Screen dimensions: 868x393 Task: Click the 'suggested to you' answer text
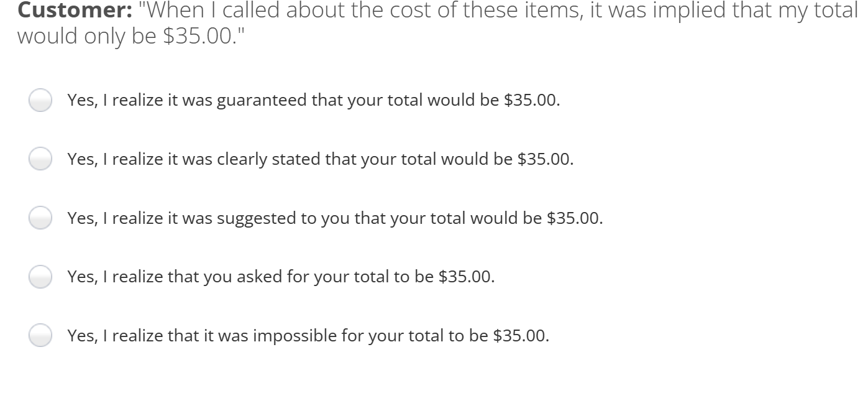pyautogui.click(x=336, y=219)
